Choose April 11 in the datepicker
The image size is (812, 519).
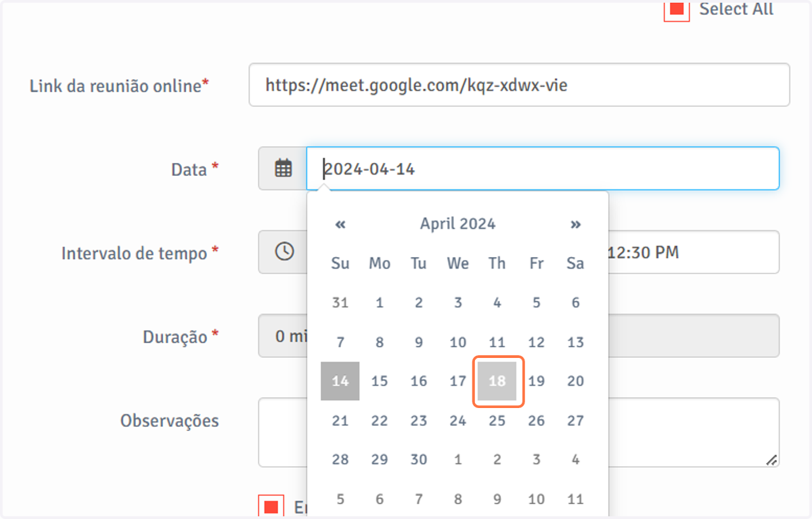click(497, 342)
